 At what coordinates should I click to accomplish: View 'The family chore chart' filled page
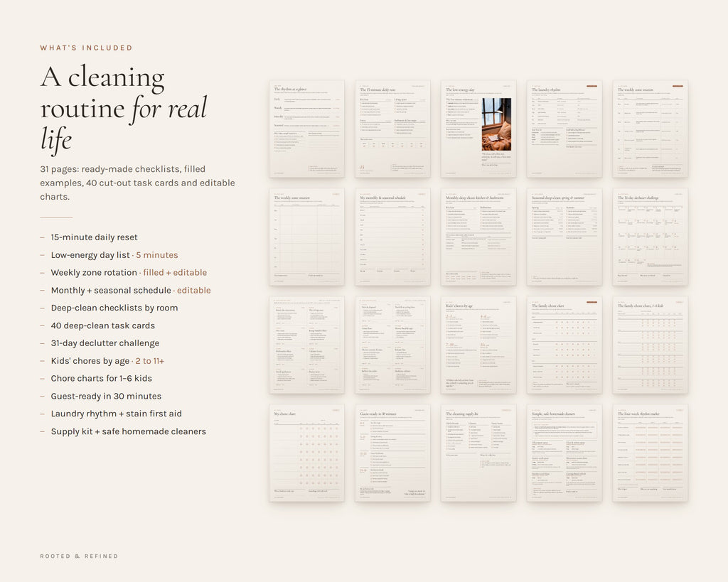click(564, 345)
